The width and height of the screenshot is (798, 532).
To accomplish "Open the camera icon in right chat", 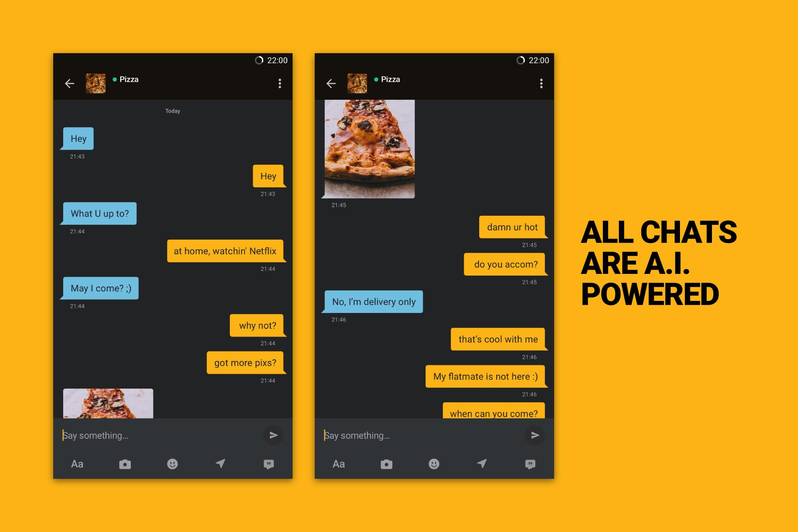I will (x=386, y=464).
